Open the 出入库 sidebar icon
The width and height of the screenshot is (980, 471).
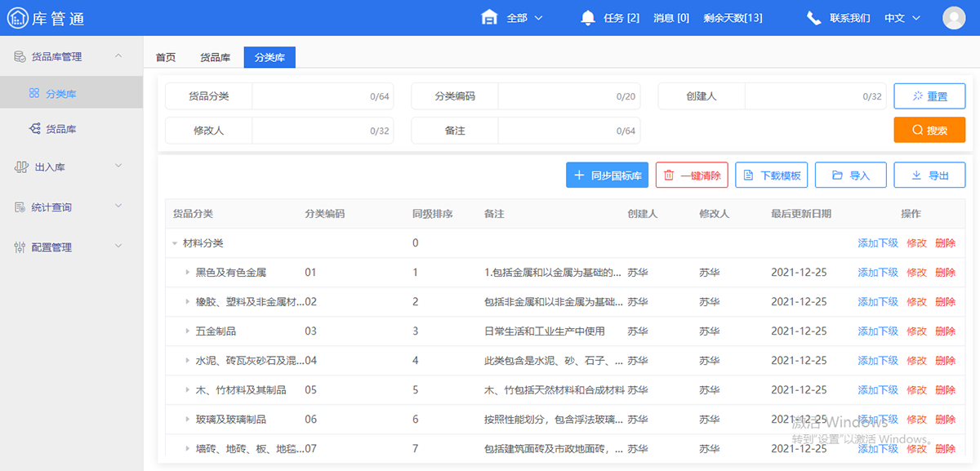pos(20,167)
